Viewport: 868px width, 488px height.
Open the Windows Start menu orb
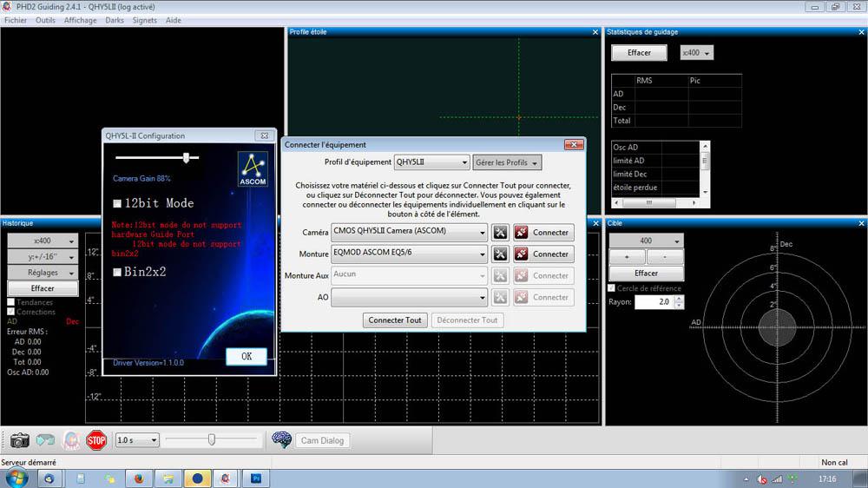click(16, 478)
